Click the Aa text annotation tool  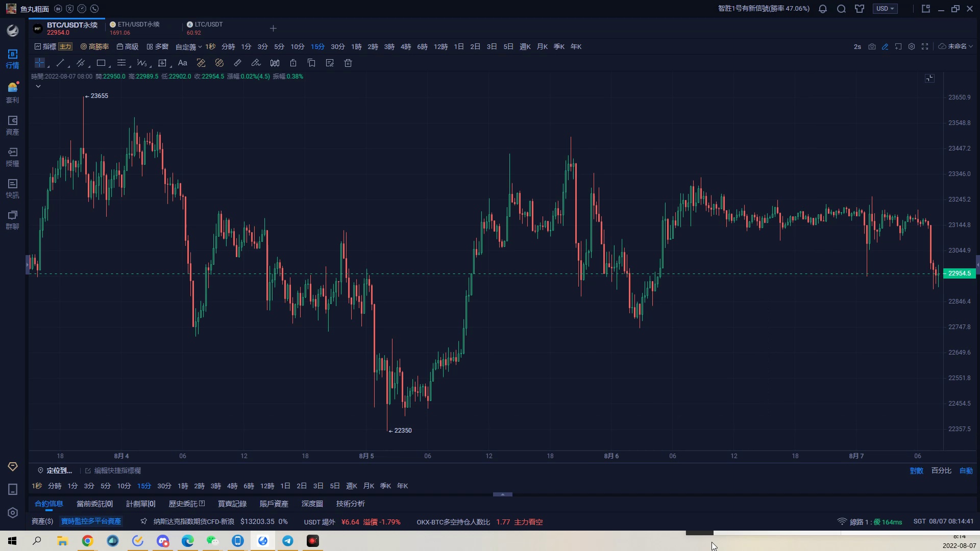183,63
